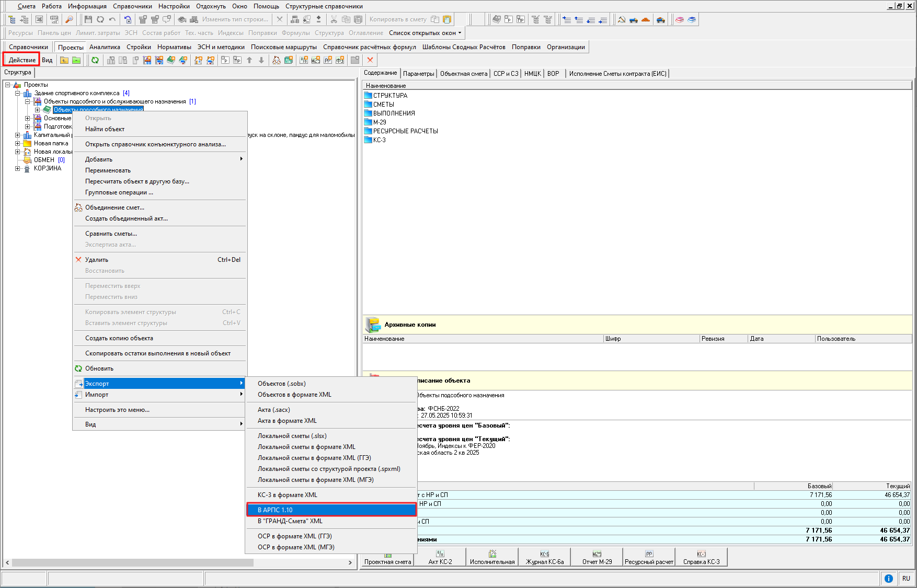This screenshot has height=588, width=917.
Task: Click the blue truck machinery icon
Action: pos(634,19)
